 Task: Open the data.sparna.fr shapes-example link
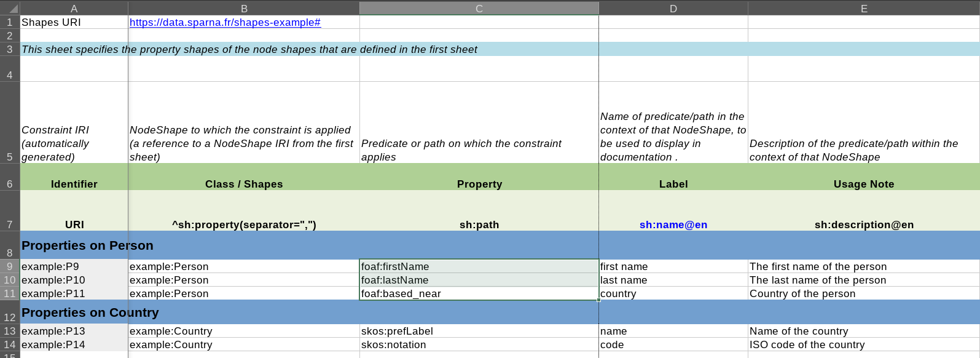225,22
